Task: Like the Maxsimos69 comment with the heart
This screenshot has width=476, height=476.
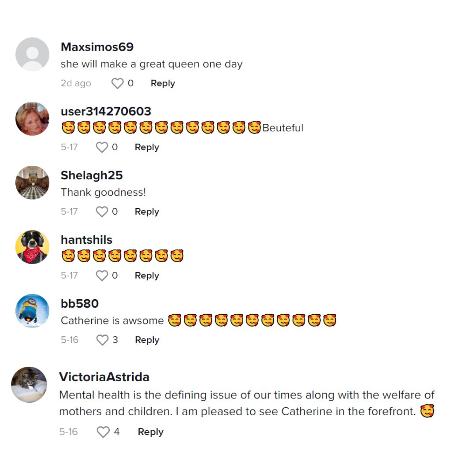Action: 117,83
